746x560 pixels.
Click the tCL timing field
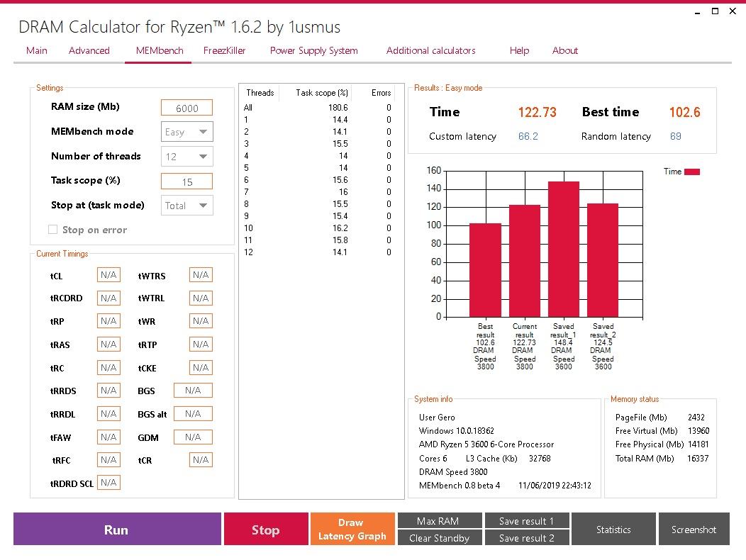click(x=108, y=275)
